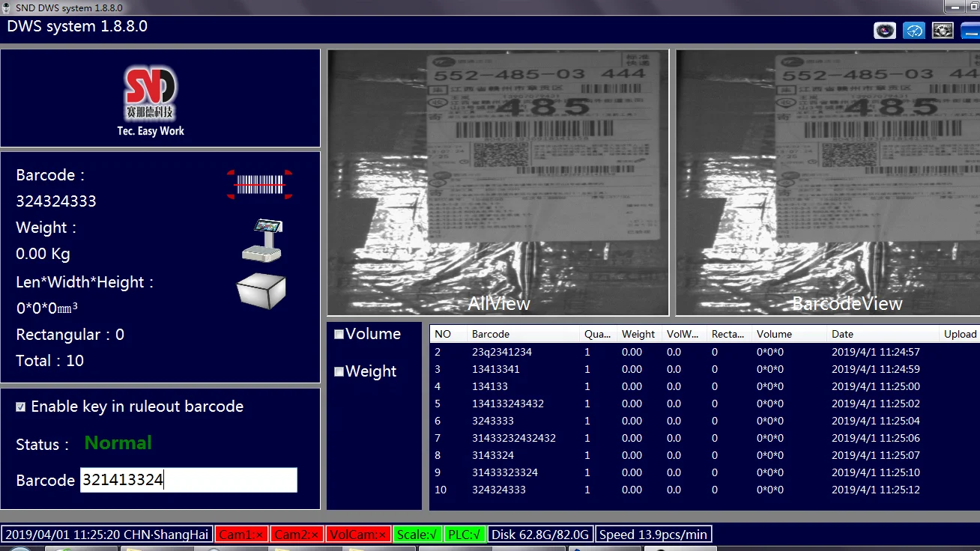
Task: Click the app icon in title bar
Action: pos(7,7)
